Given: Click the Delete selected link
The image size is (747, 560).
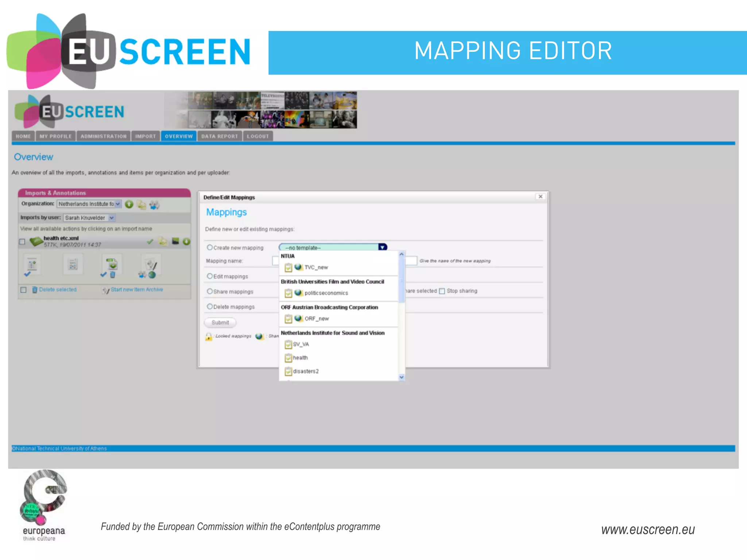Looking at the screenshot, I should point(58,289).
